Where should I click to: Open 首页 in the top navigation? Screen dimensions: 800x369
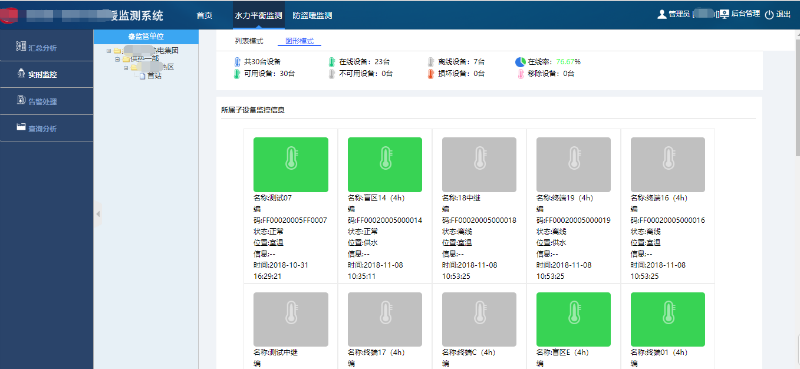click(x=204, y=15)
